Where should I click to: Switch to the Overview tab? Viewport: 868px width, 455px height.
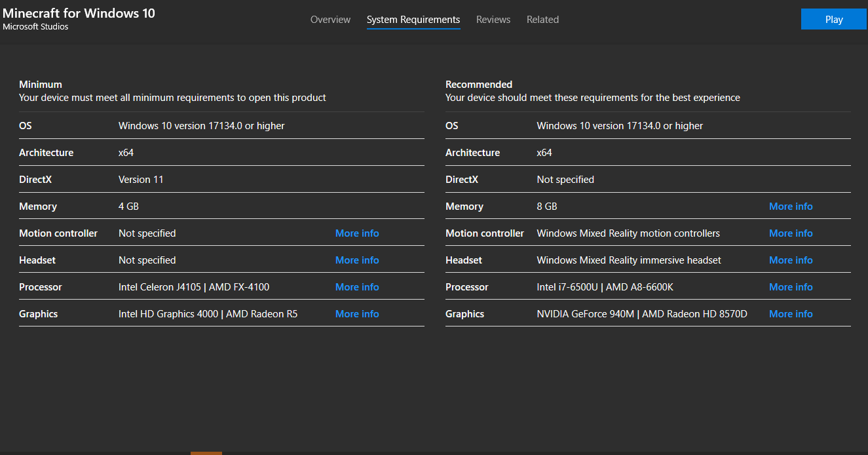click(x=330, y=20)
